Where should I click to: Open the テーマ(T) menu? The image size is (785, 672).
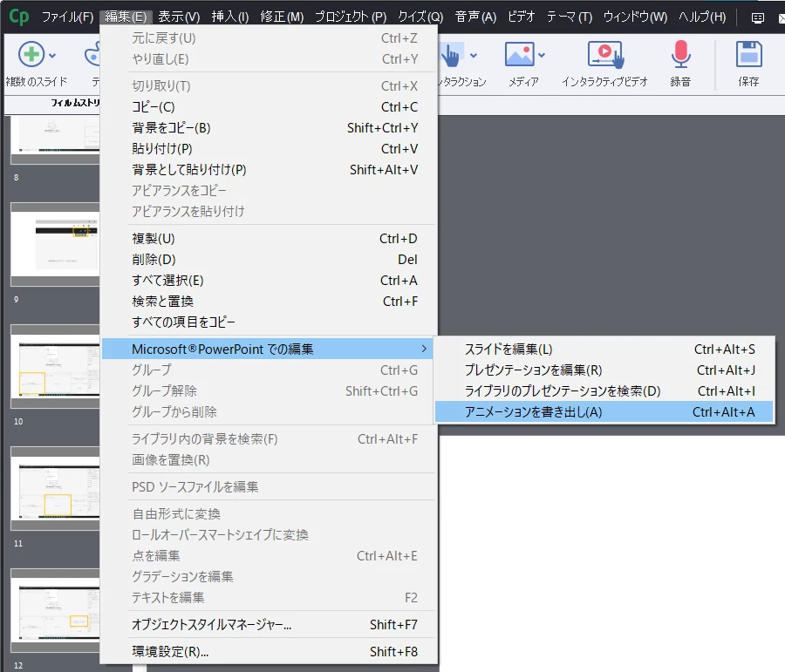pyautogui.click(x=570, y=17)
